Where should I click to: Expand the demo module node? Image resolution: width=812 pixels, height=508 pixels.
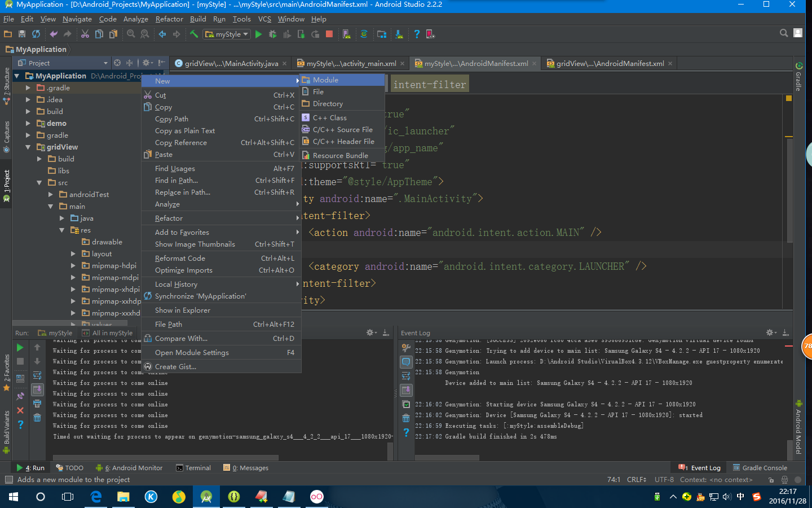coord(28,123)
